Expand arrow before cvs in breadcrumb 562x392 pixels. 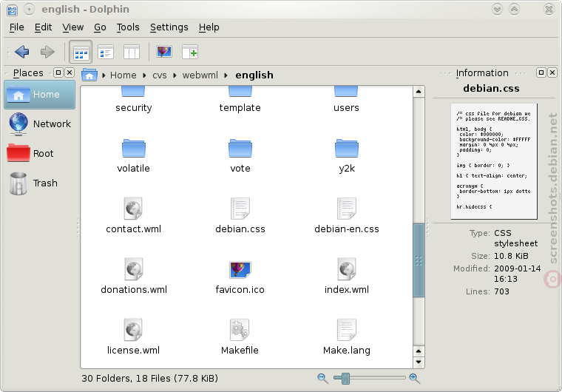pos(144,75)
